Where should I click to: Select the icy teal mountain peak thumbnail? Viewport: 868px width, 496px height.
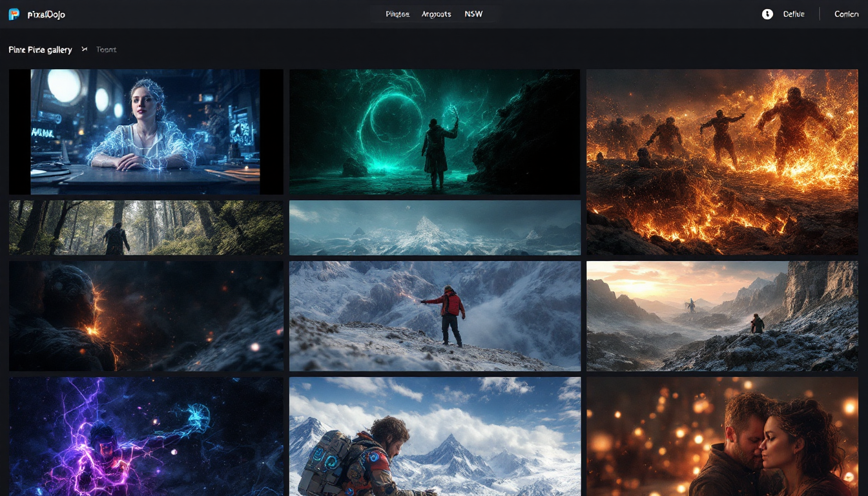[x=435, y=227]
